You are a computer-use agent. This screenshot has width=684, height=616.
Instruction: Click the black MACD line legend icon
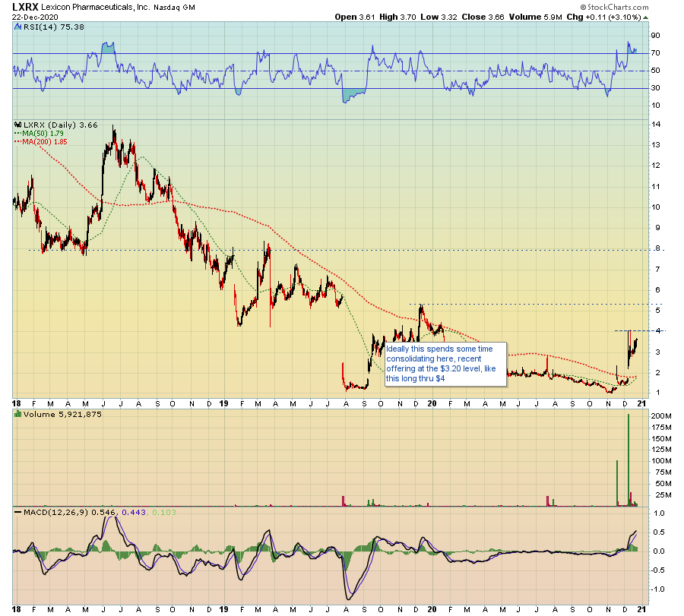18,512
